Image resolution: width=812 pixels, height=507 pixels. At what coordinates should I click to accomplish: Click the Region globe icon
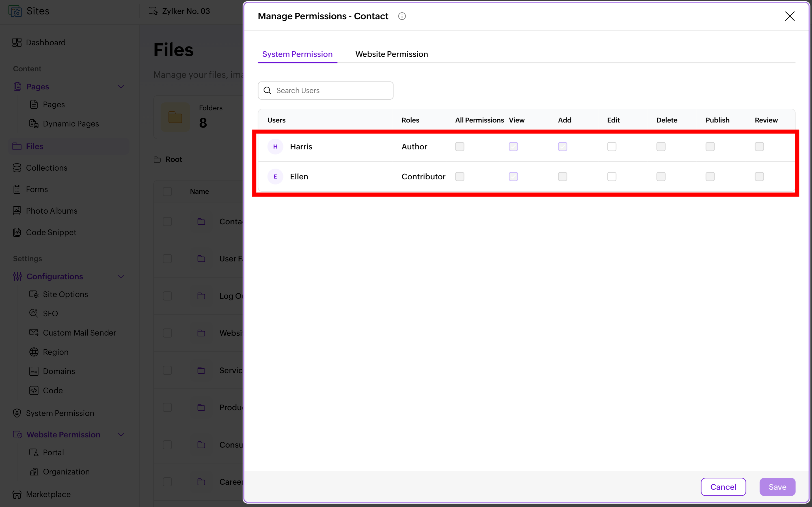coord(34,352)
